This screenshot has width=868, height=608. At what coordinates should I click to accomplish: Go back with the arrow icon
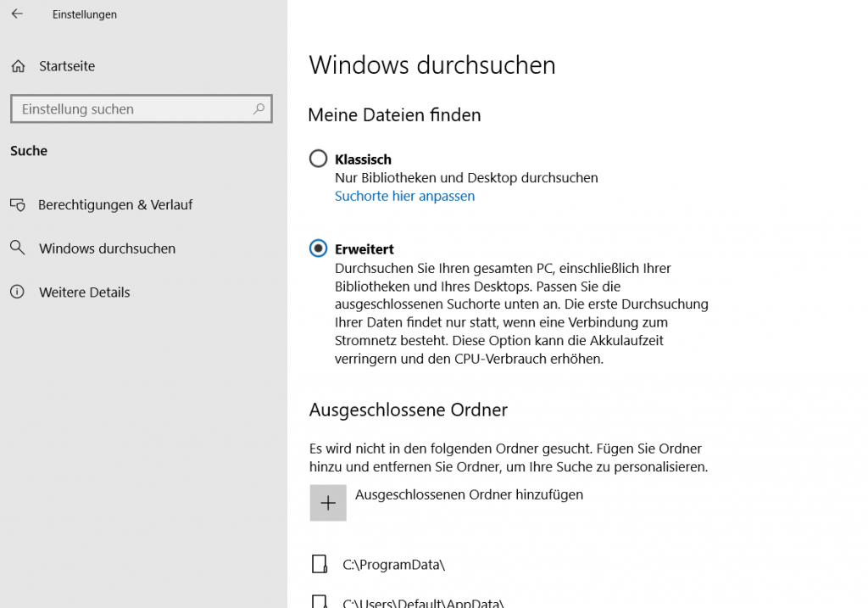point(17,14)
